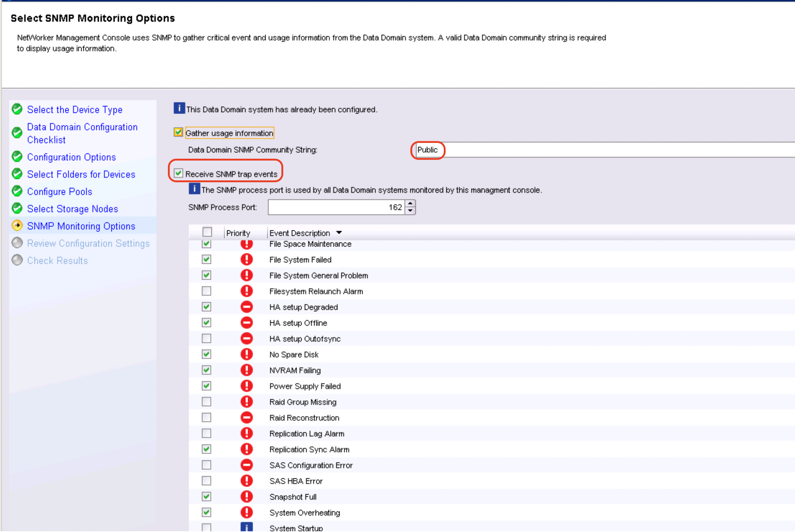
Task: Click the gray circle icon beside Review Configuration Settings
Action: [17, 242]
